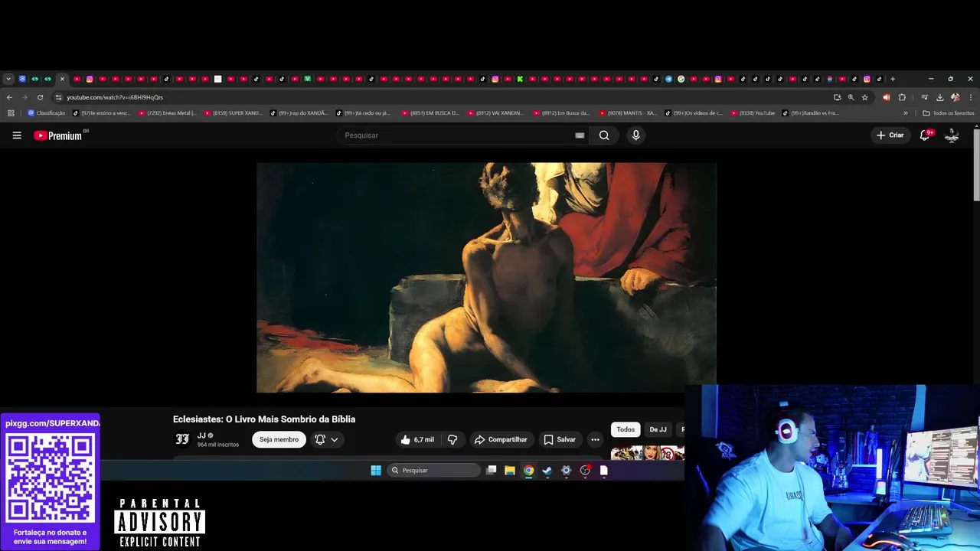Dislike the video
The image size is (980, 551).
tap(452, 439)
